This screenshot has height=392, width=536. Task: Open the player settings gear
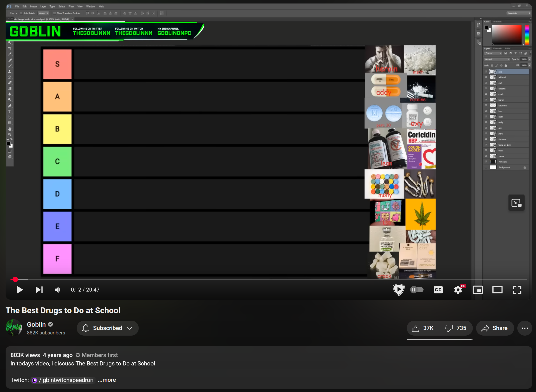(x=458, y=290)
